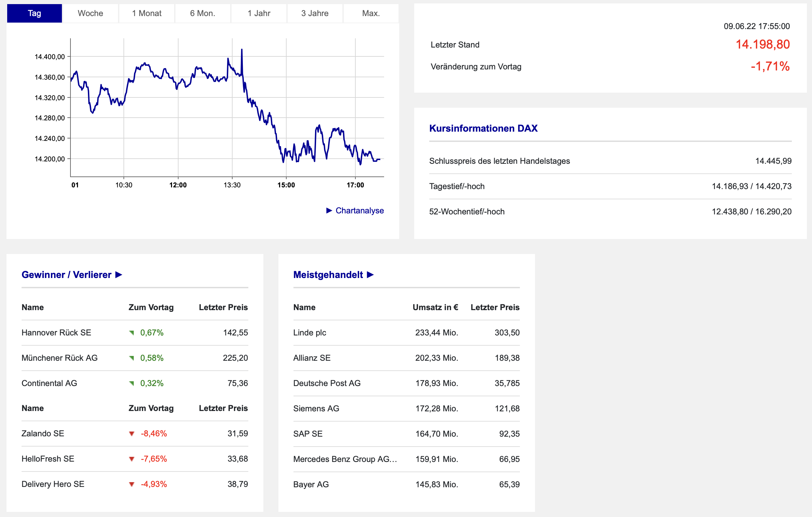
Task: Click red down arrow beside Delivery Hero
Action: pyautogui.click(x=132, y=485)
